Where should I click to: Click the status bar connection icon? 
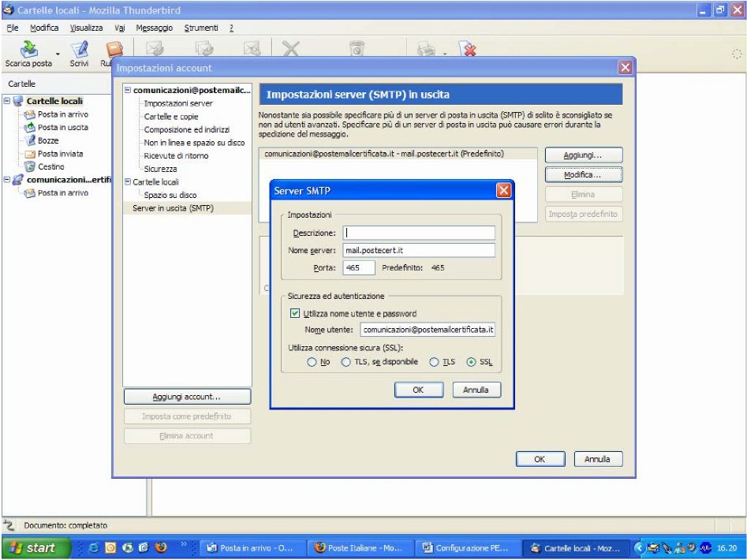click(x=9, y=525)
